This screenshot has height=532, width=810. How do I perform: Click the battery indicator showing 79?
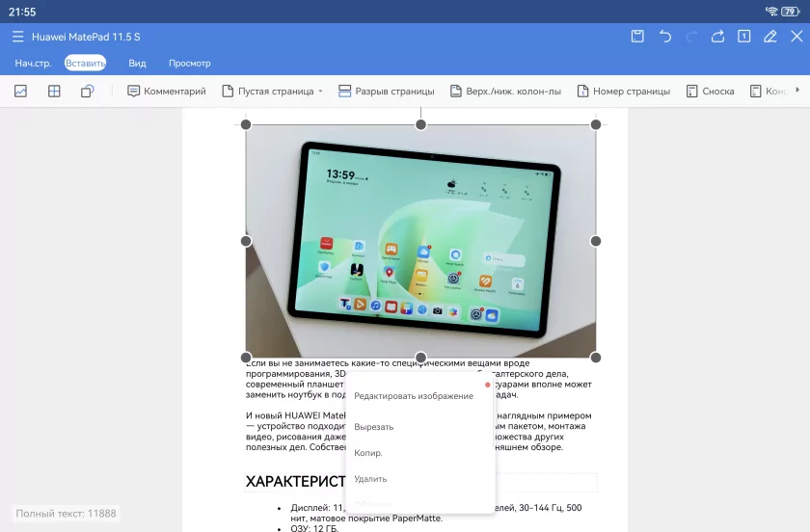tap(791, 12)
